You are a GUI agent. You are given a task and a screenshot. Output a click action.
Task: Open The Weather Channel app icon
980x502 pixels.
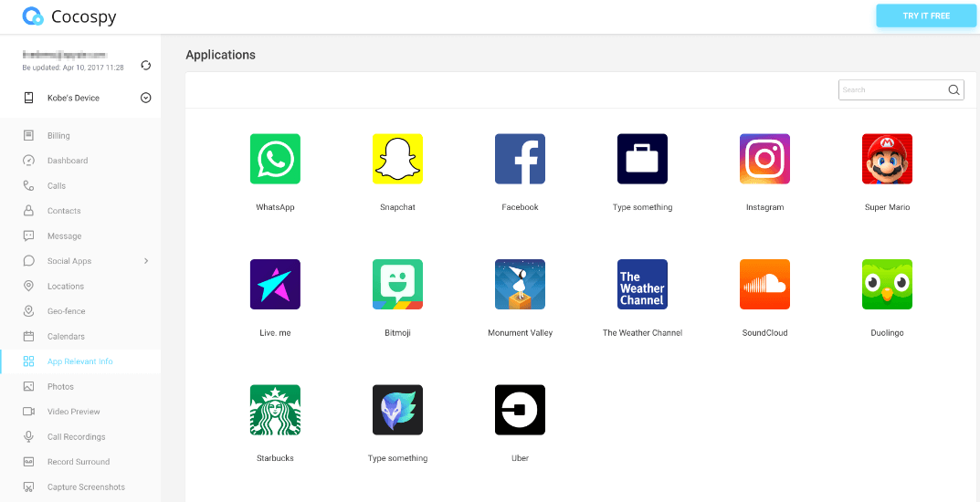pyautogui.click(x=642, y=284)
